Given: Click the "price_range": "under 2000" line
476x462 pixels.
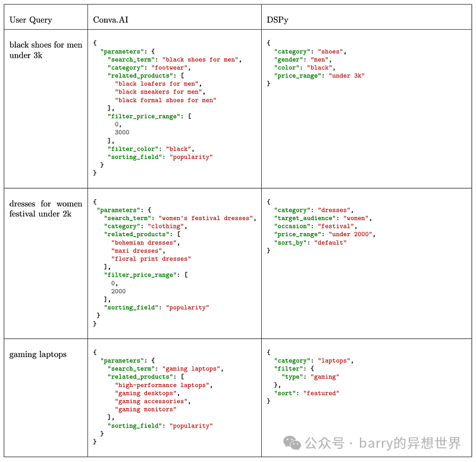Looking at the screenshot, I should coord(325,234).
